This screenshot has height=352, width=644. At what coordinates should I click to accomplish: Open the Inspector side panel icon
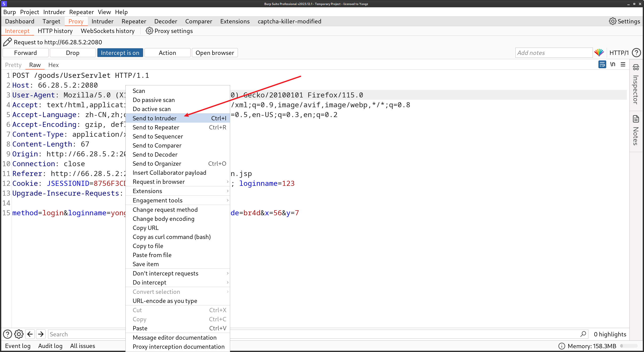click(636, 67)
